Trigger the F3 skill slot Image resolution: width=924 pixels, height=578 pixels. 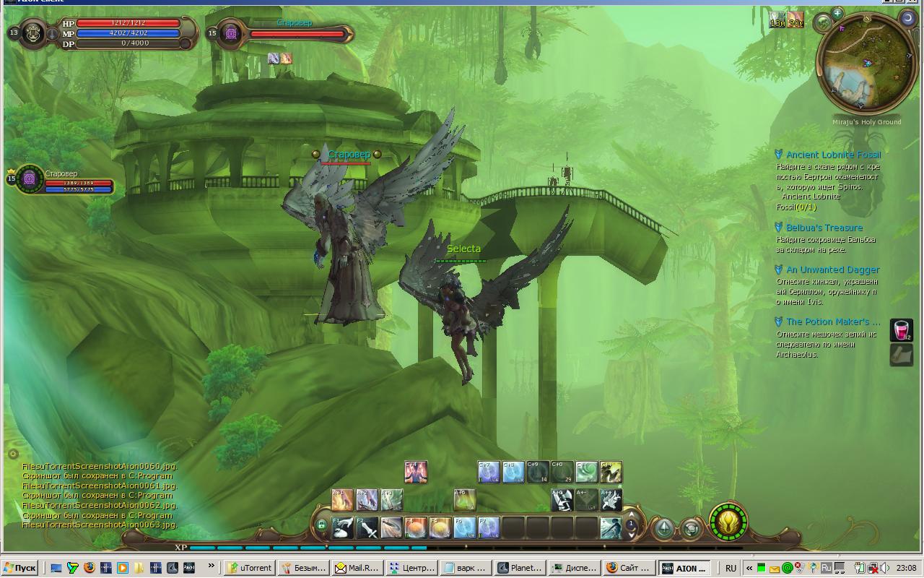[391, 527]
